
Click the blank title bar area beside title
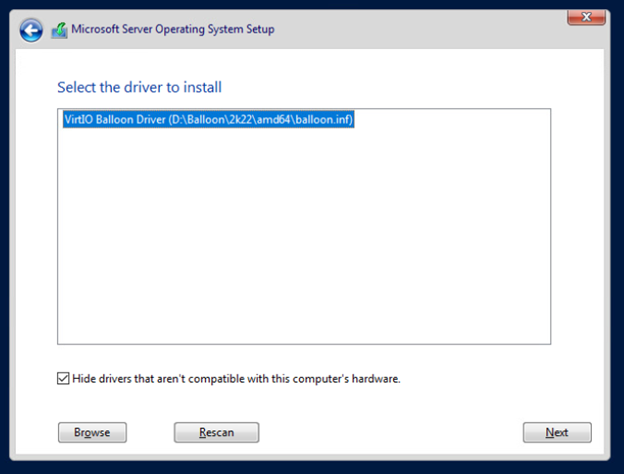418,29
